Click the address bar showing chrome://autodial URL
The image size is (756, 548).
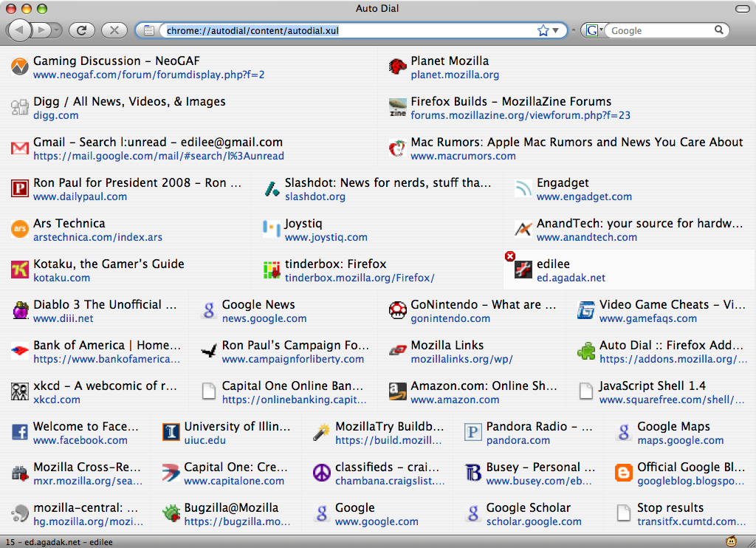point(349,30)
